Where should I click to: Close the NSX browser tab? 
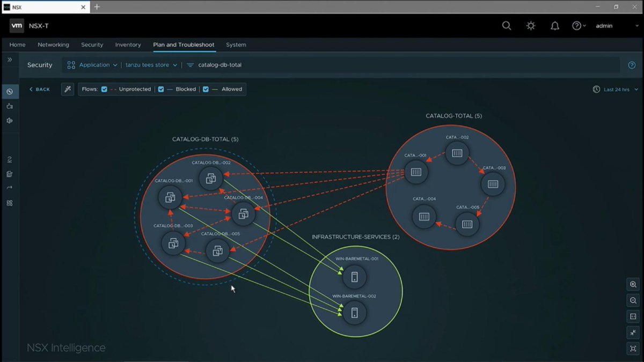click(83, 7)
